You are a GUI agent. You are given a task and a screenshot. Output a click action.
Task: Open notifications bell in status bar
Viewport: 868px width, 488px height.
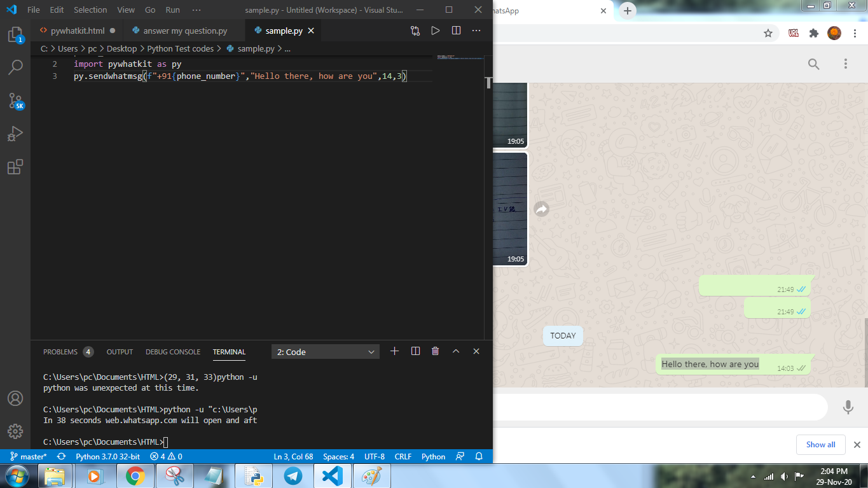[x=479, y=457]
